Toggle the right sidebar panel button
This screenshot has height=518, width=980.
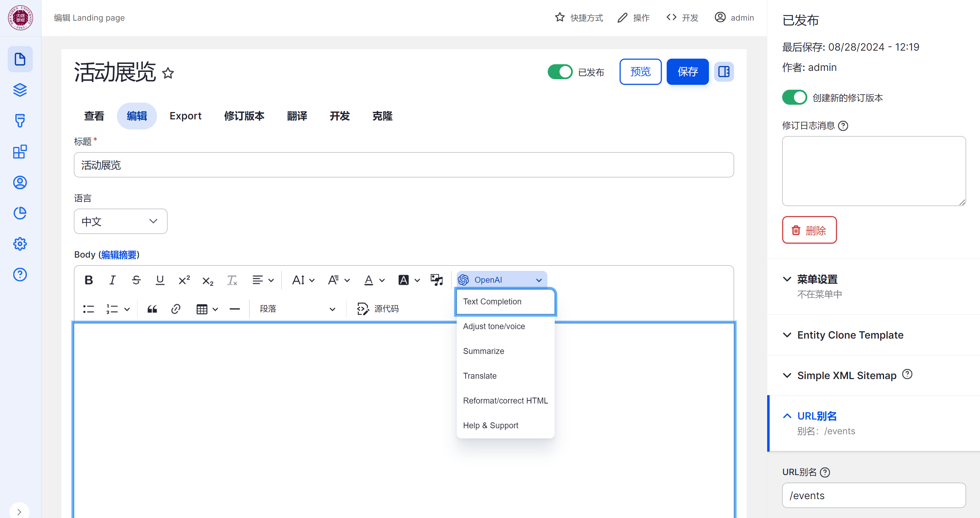click(x=724, y=72)
